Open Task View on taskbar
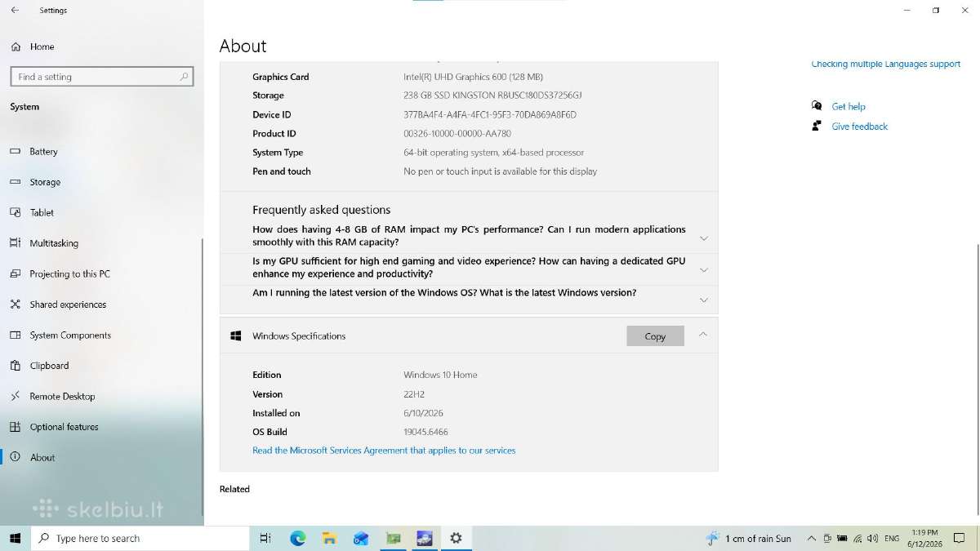Image resolution: width=980 pixels, height=551 pixels. (x=265, y=538)
